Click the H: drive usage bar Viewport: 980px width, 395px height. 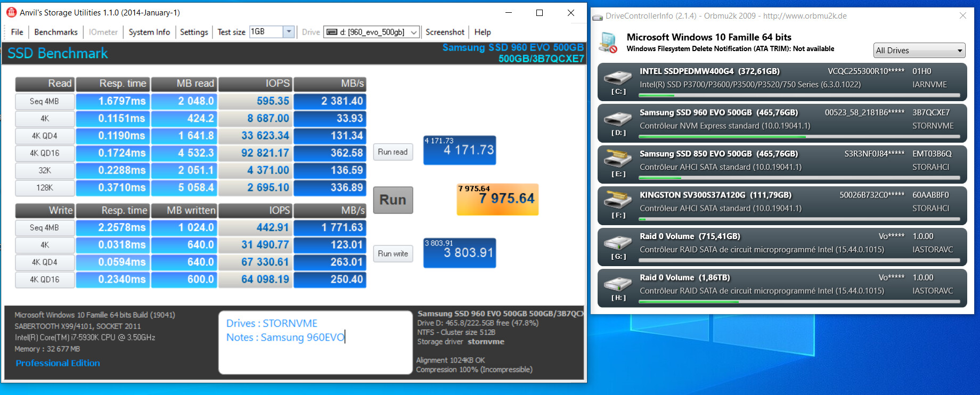(799, 302)
